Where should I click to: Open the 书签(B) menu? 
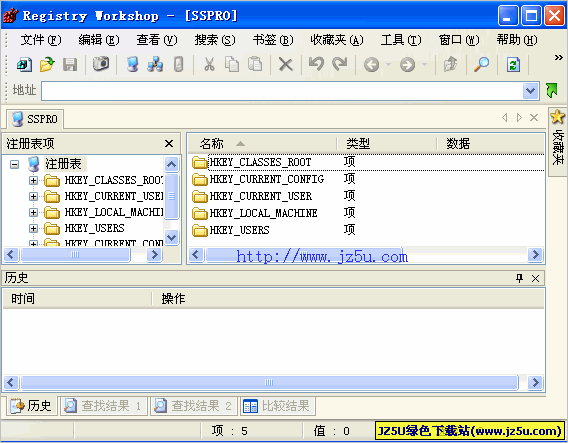click(x=273, y=40)
